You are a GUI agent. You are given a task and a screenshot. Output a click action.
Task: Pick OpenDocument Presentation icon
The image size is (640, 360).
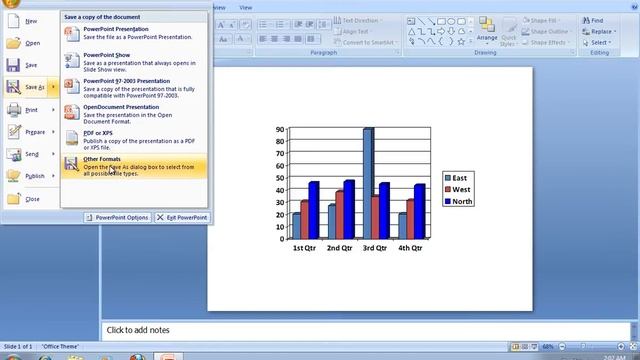72,113
